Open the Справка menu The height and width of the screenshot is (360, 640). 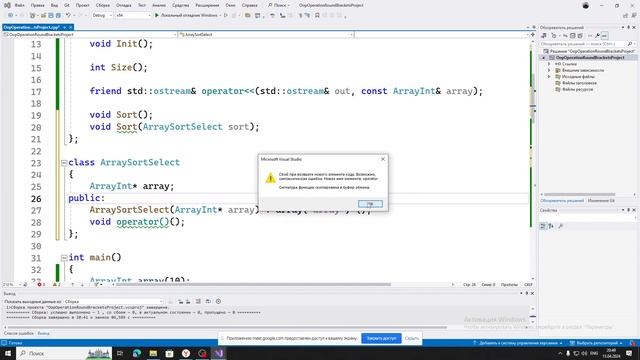click(249, 5)
